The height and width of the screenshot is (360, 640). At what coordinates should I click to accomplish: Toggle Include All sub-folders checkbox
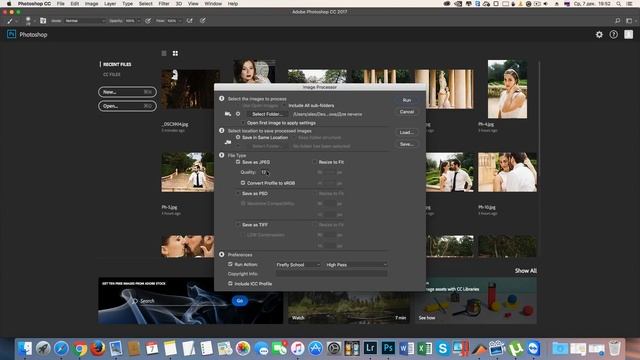[285, 105]
